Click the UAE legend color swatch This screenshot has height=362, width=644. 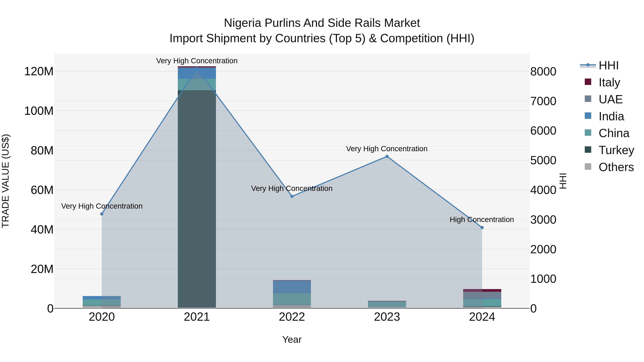click(x=588, y=99)
